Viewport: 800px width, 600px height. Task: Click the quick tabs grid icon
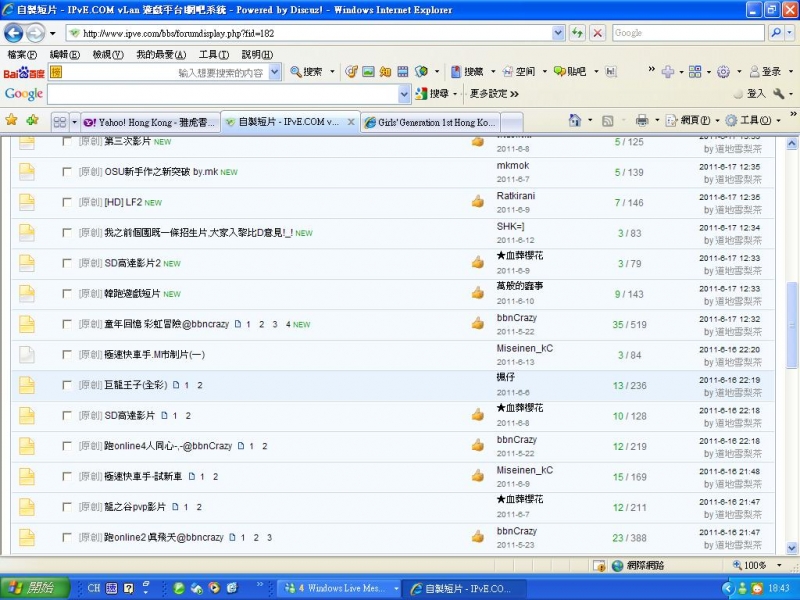(60, 121)
